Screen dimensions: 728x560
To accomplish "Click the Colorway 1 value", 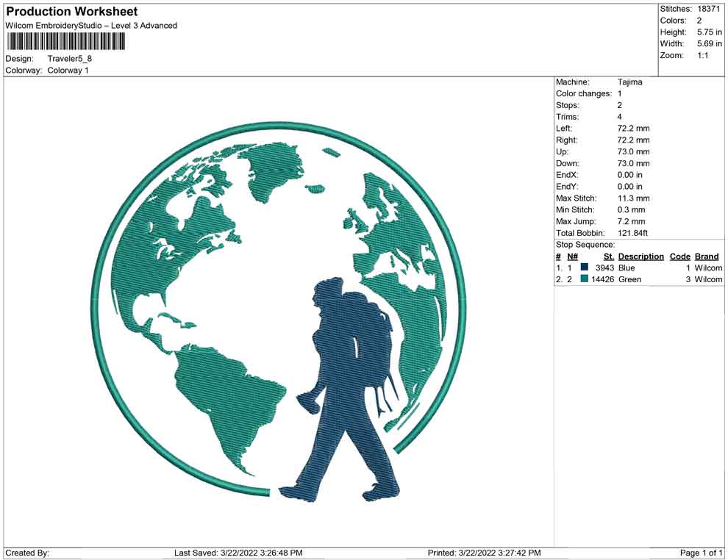I will [x=68, y=71].
